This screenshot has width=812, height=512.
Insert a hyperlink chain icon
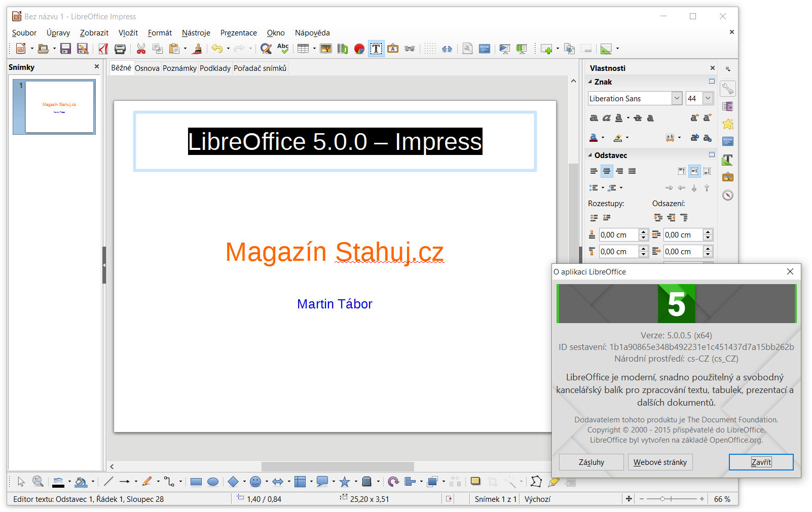tap(410, 49)
